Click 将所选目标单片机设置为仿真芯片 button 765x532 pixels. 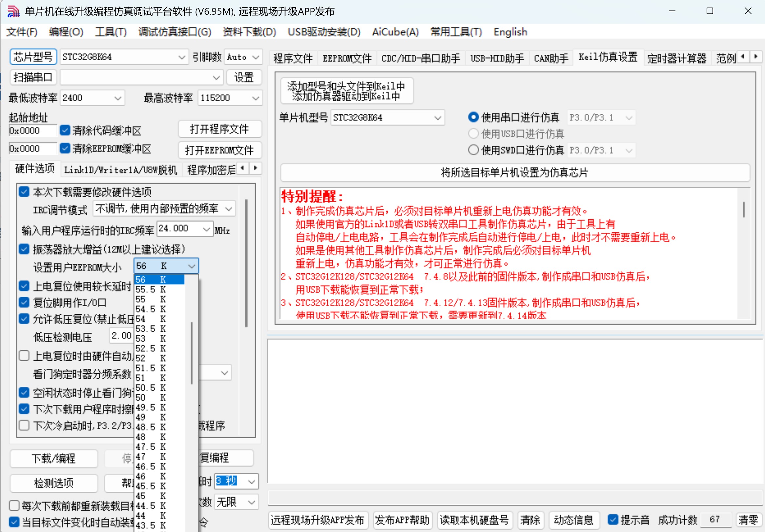click(x=515, y=172)
